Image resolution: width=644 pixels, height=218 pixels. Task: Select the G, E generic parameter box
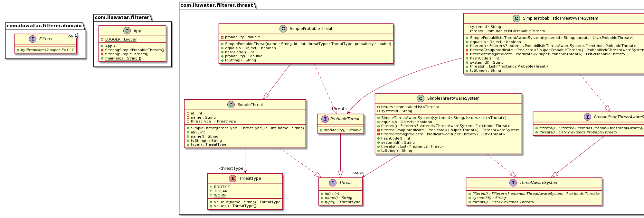coord(73,35)
